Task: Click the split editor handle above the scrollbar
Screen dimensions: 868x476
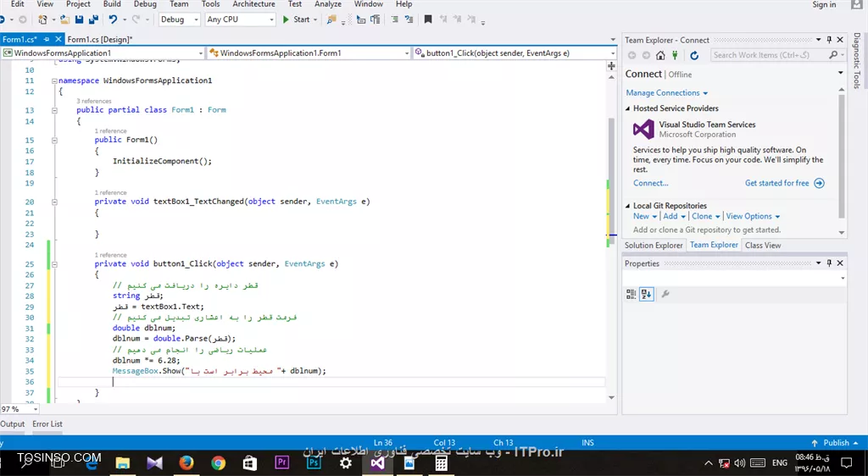Action: [611, 66]
